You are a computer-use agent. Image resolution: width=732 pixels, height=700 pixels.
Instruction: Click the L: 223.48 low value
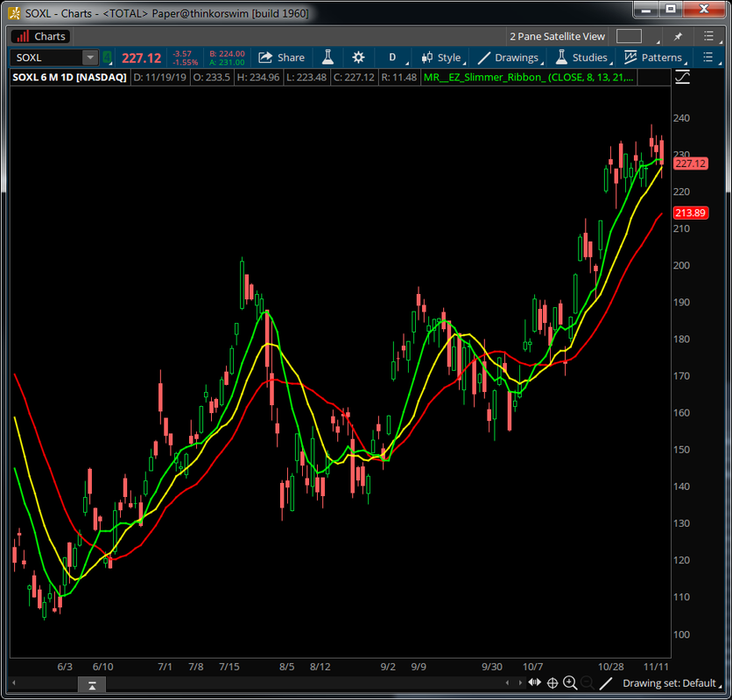click(306, 78)
